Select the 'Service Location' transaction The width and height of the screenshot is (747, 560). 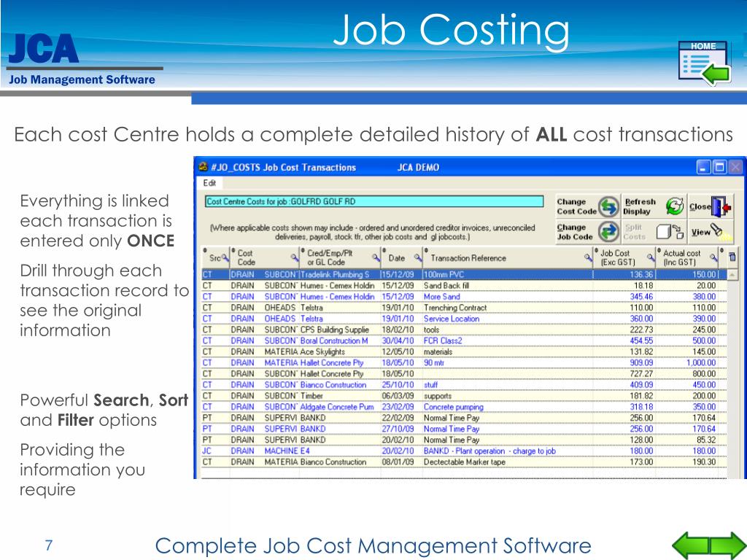[465, 319]
